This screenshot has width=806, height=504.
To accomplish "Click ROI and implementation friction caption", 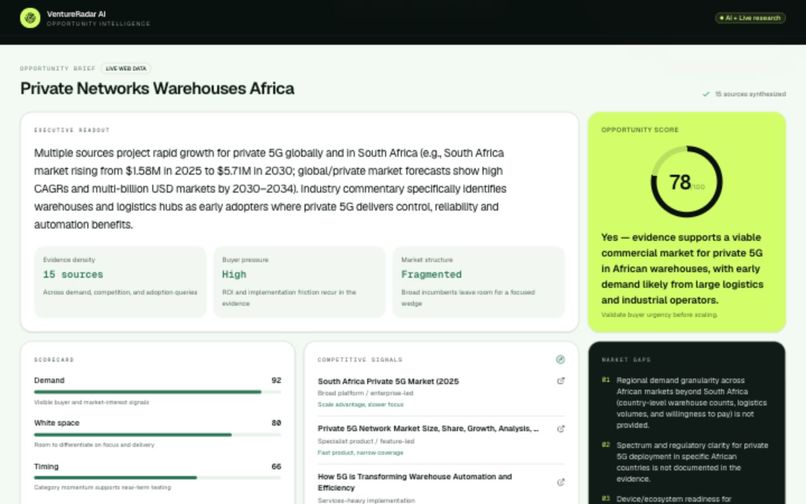I will click(289, 298).
